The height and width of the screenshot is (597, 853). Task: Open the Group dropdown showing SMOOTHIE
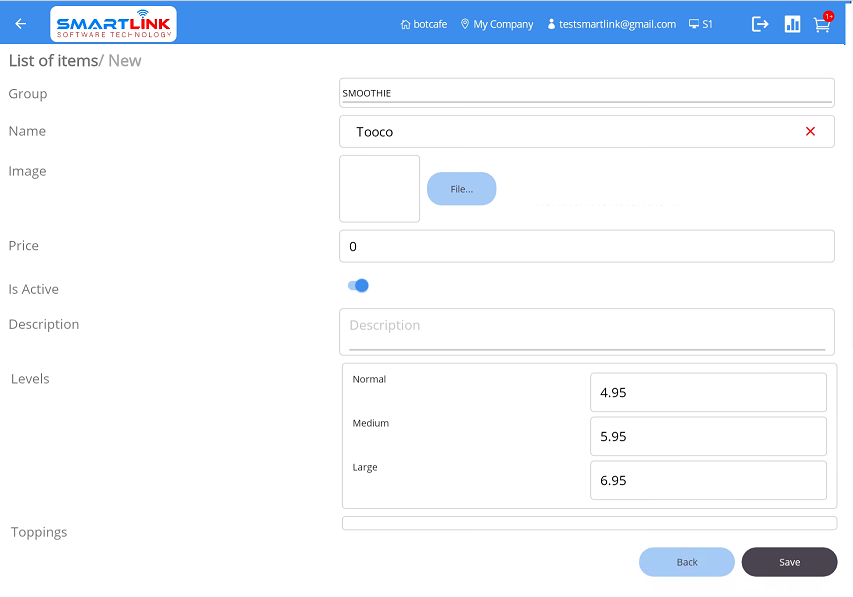[x=586, y=93]
